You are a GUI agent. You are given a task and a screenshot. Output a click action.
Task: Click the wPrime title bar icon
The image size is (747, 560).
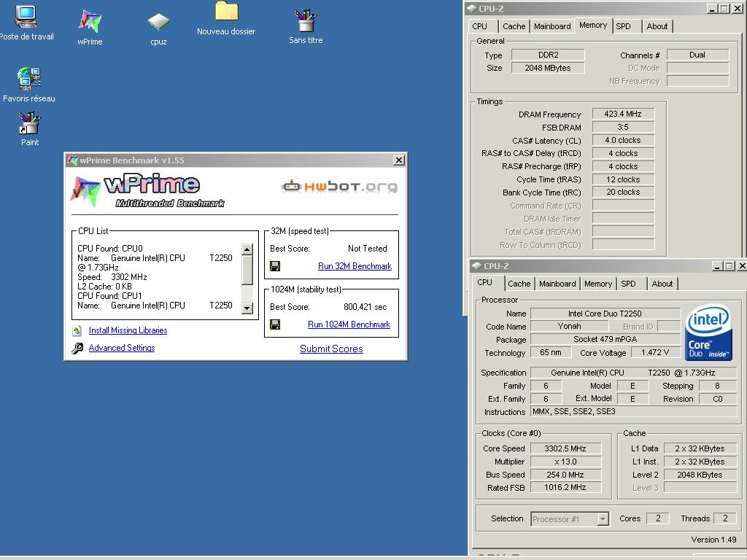pyautogui.click(x=72, y=160)
